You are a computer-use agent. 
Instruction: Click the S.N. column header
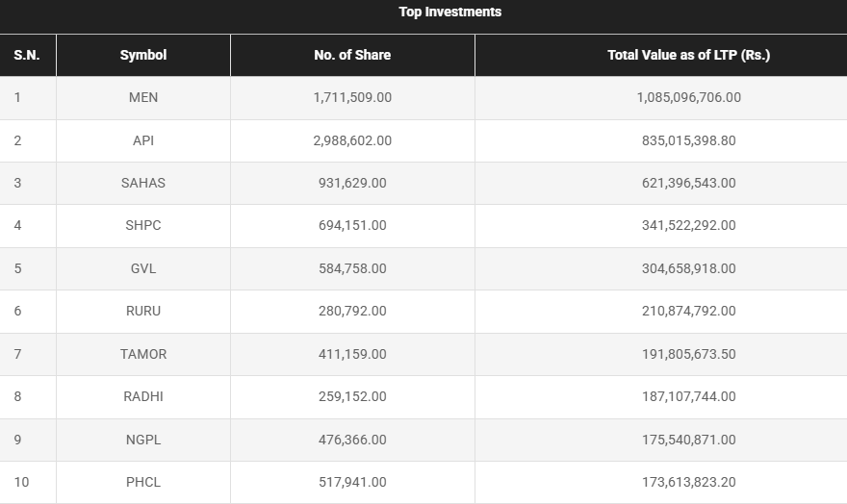[x=27, y=55]
